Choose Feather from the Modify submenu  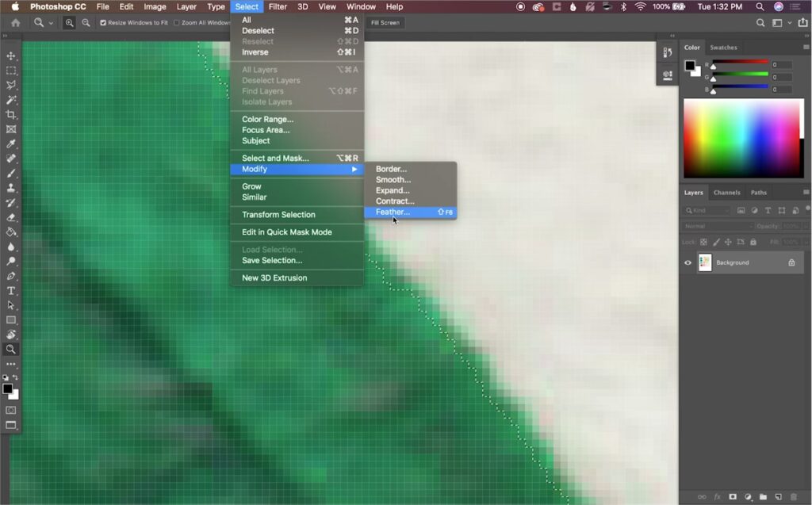(x=393, y=212)
